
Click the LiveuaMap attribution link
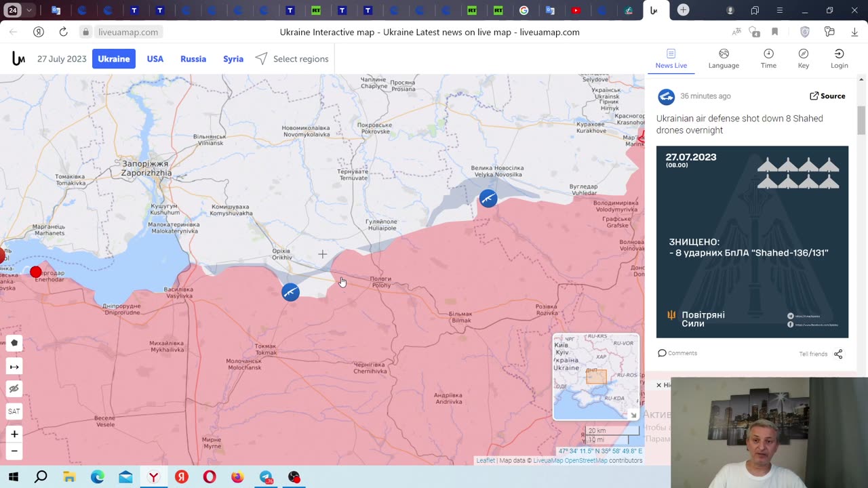(x=549, y=461)
